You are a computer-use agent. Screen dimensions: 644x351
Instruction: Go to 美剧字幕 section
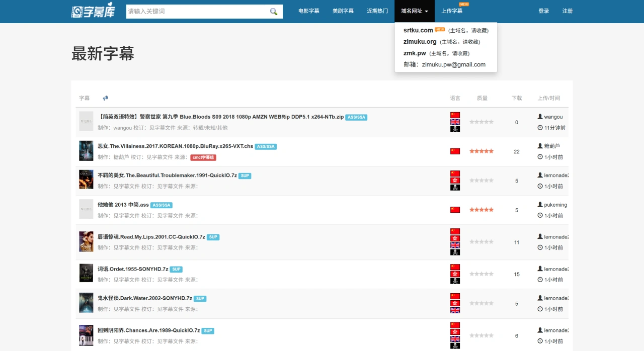click(x=343, y=11)
